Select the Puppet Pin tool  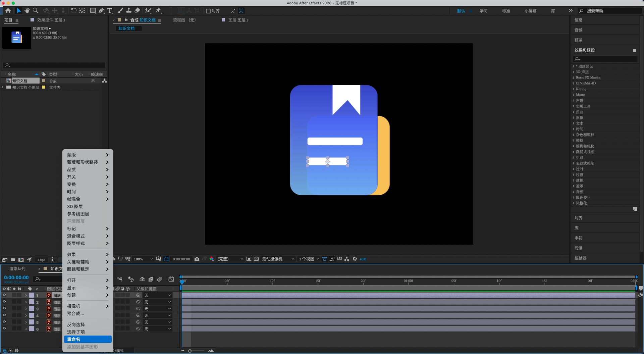point(158,11)
